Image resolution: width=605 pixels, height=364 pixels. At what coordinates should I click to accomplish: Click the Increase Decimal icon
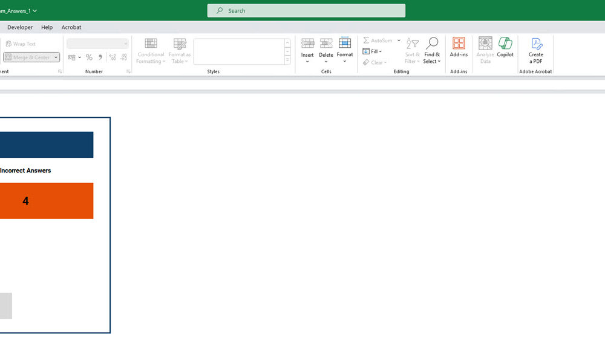(113, 57)
